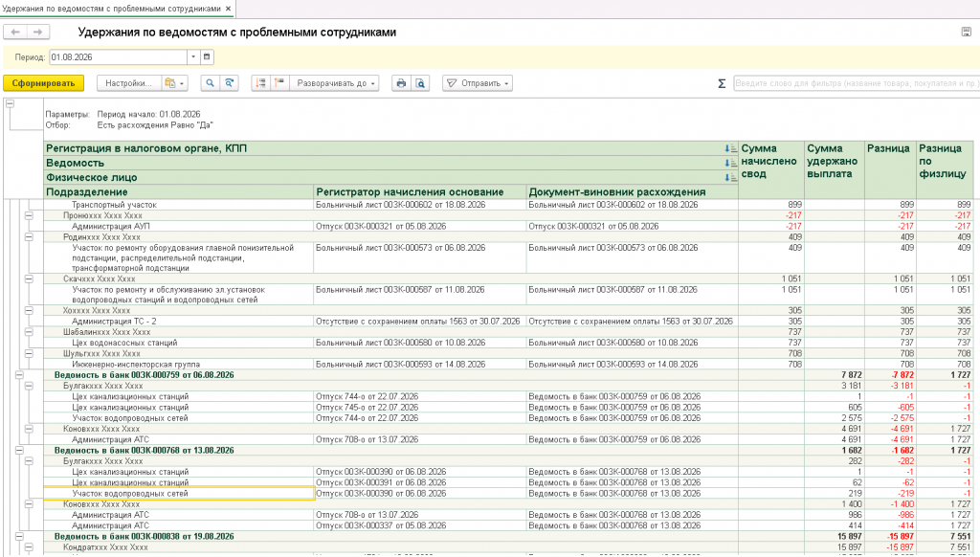Click the find next icon
Screen dimensions: 980x557
click(230, 83)
